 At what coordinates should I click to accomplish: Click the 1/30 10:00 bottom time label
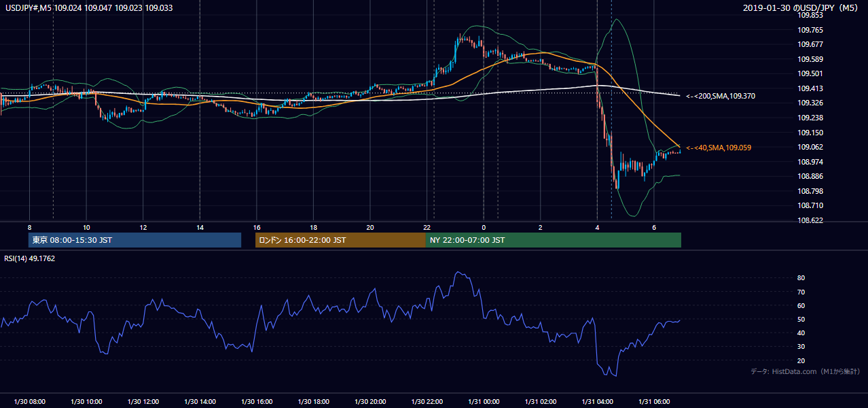[x=86, y=402]
